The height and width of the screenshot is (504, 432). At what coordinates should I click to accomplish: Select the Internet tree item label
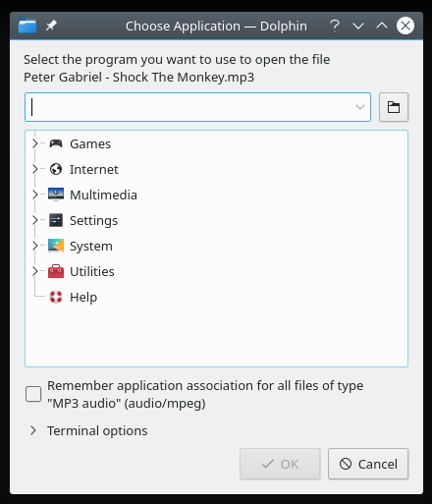pyautogui.click(x=94, y=169)
